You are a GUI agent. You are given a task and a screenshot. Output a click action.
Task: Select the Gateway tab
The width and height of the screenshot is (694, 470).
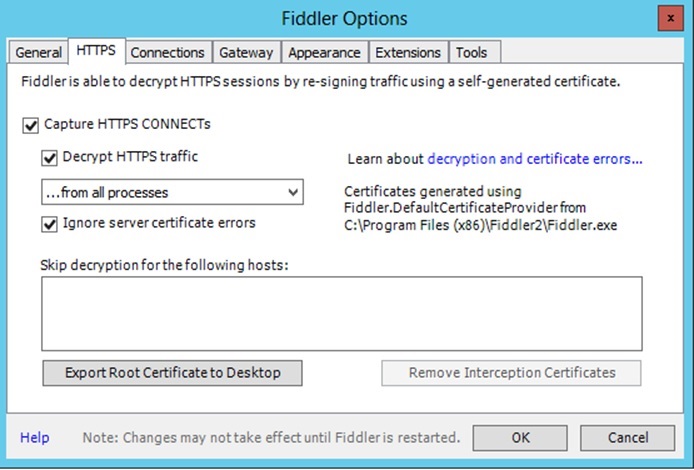pos(246,53)
